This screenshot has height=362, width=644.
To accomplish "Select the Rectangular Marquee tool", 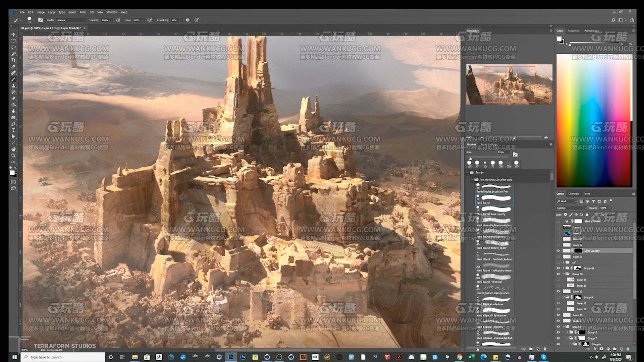I will (x=13, y=41).
